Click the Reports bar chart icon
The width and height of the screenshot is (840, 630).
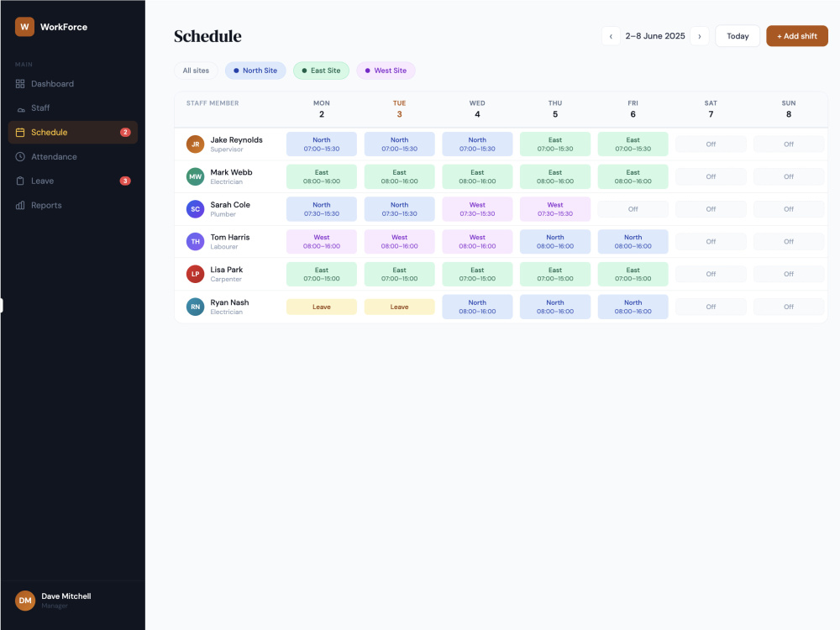pyautogui.click(x=20, y=205)
